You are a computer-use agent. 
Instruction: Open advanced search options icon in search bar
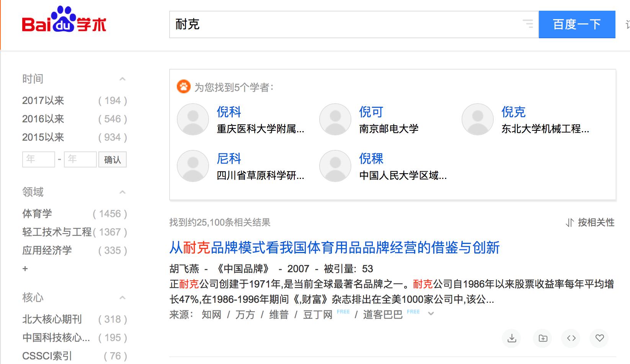click(529, 24)
